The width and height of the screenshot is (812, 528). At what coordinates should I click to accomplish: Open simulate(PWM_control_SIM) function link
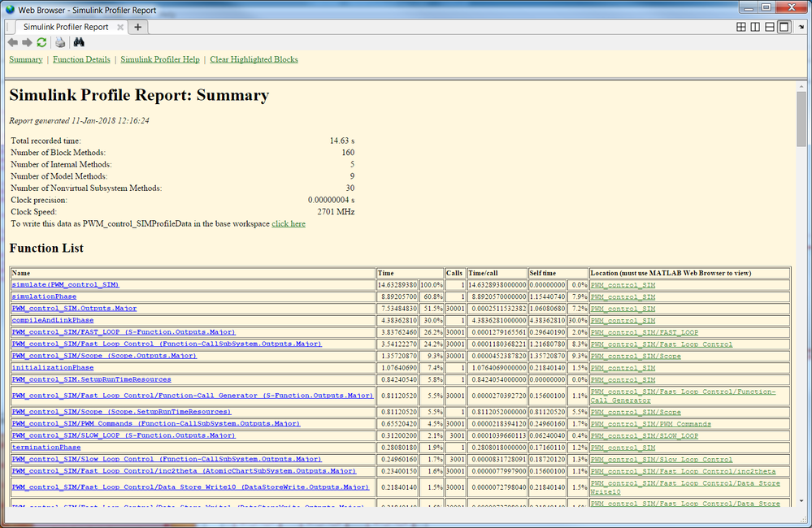tap(65, 284)
